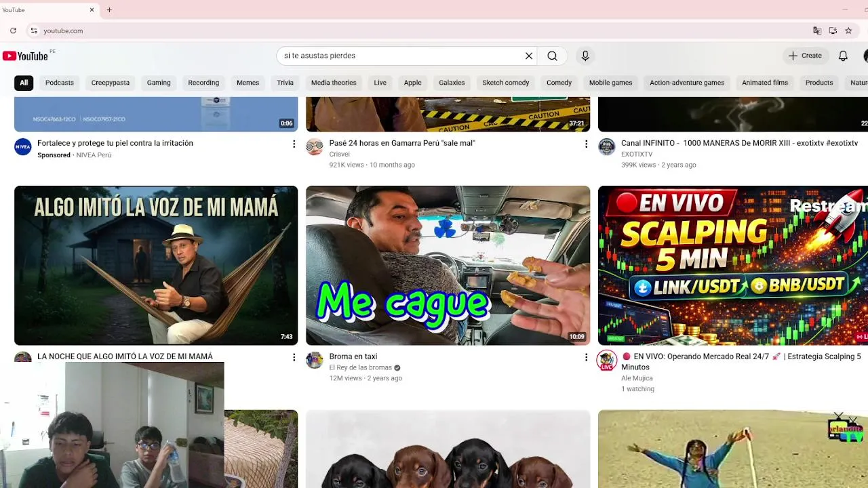Open the Create button
This screenshot has width=868, height=488.
pos(805,56)
